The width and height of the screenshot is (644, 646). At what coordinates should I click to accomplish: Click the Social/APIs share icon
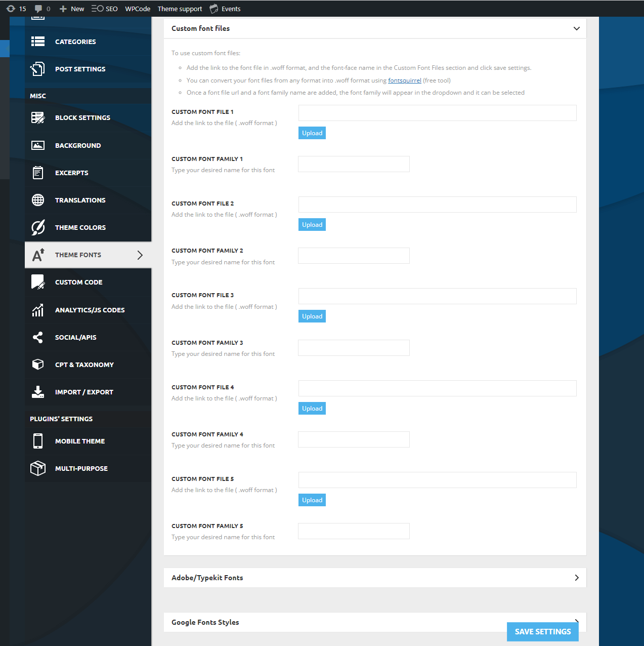[38, 337]
